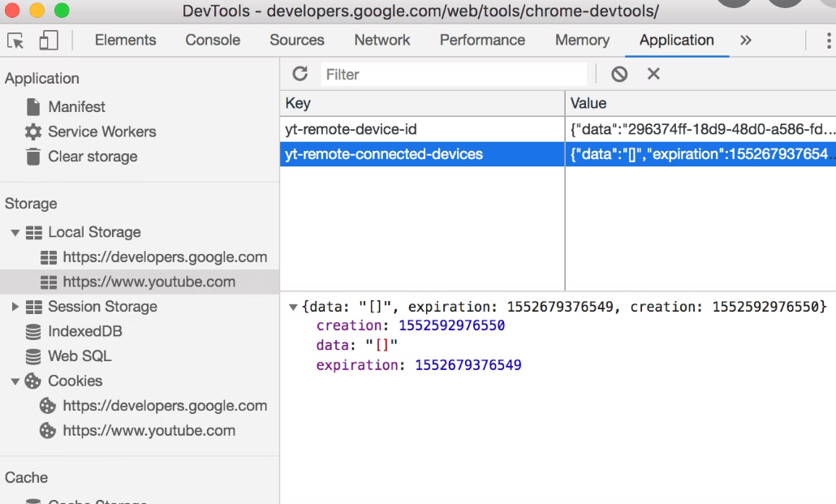Click the Cache section heading

pos(26,477)
